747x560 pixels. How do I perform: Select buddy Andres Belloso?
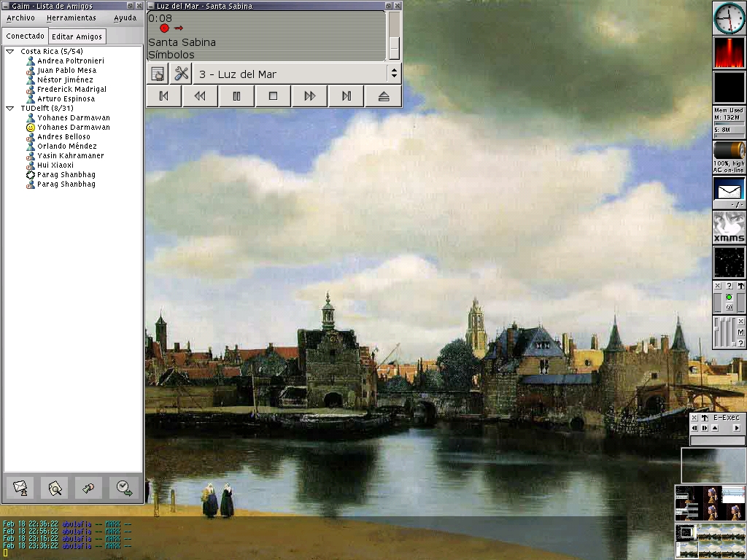pos(64,136)
